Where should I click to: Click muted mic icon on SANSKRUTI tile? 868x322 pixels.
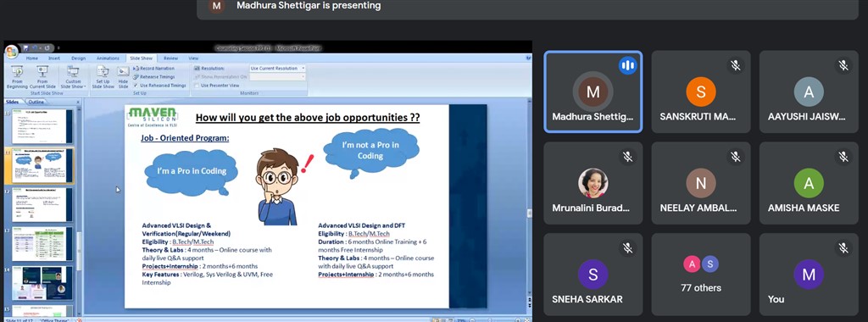735,66
